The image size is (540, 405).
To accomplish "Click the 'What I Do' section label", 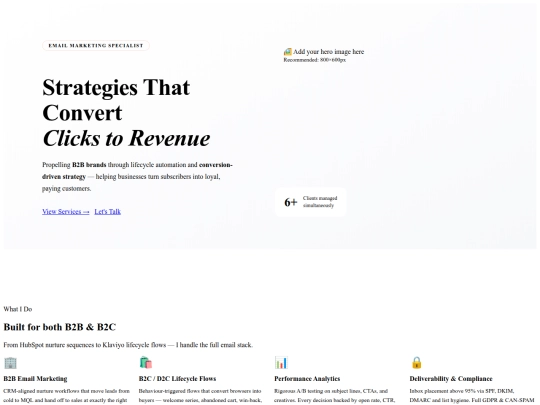I will pyautogui.click(x=18, y=309).
